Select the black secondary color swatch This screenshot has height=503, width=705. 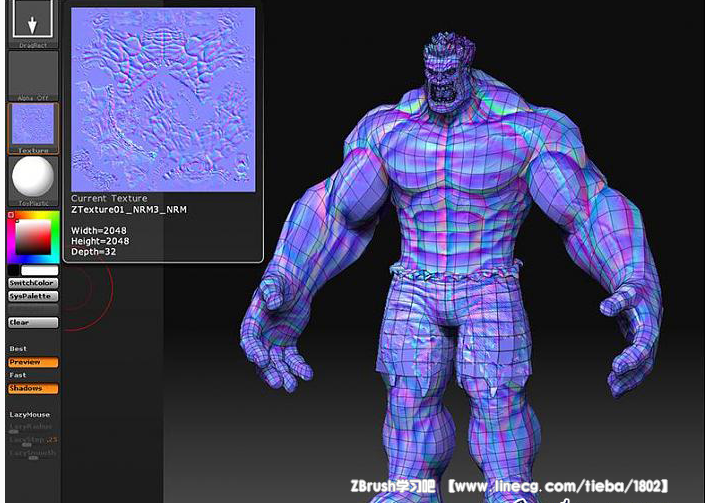(13, 270)
